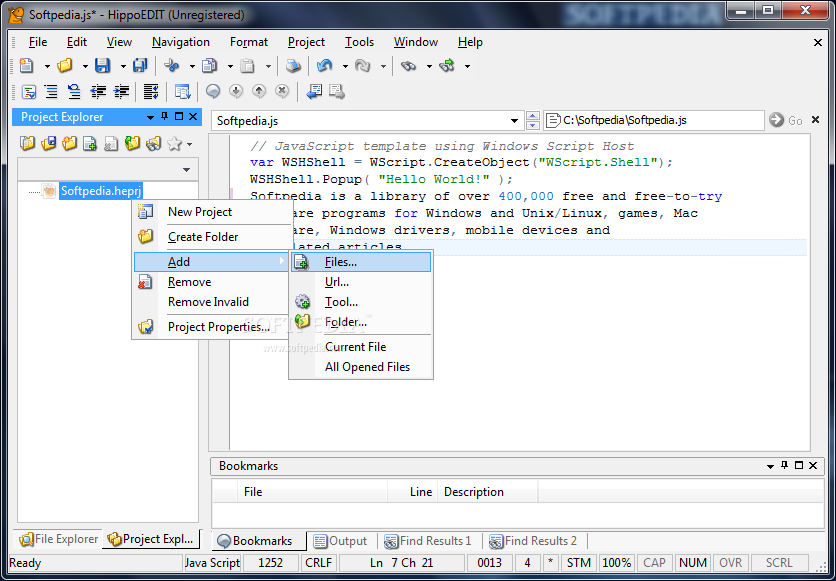836x581 pixels.
Task: Click the add file icon in Project Explorer
Action: click(x=90, y=143)
